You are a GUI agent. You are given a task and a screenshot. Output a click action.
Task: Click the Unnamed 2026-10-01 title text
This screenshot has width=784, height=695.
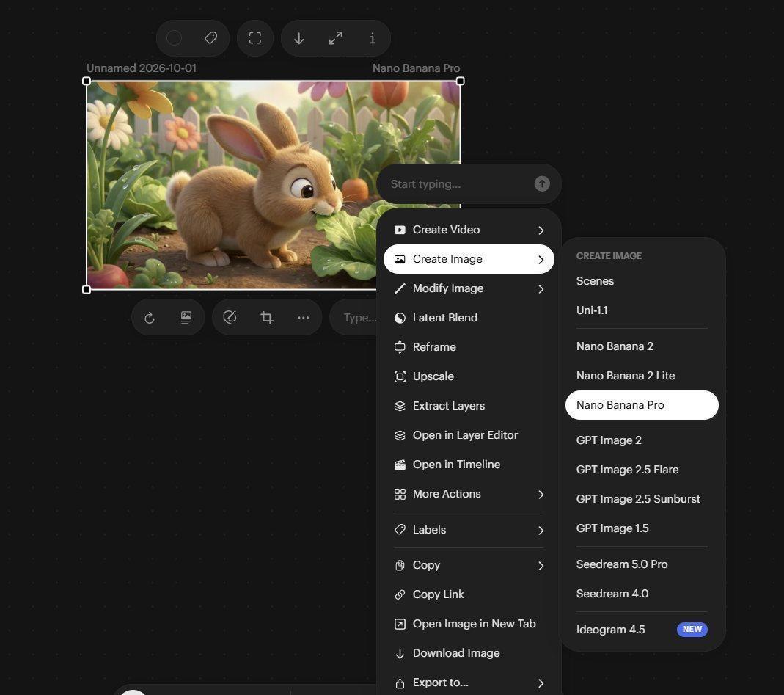pyautogui.click(x=142, y=68)
